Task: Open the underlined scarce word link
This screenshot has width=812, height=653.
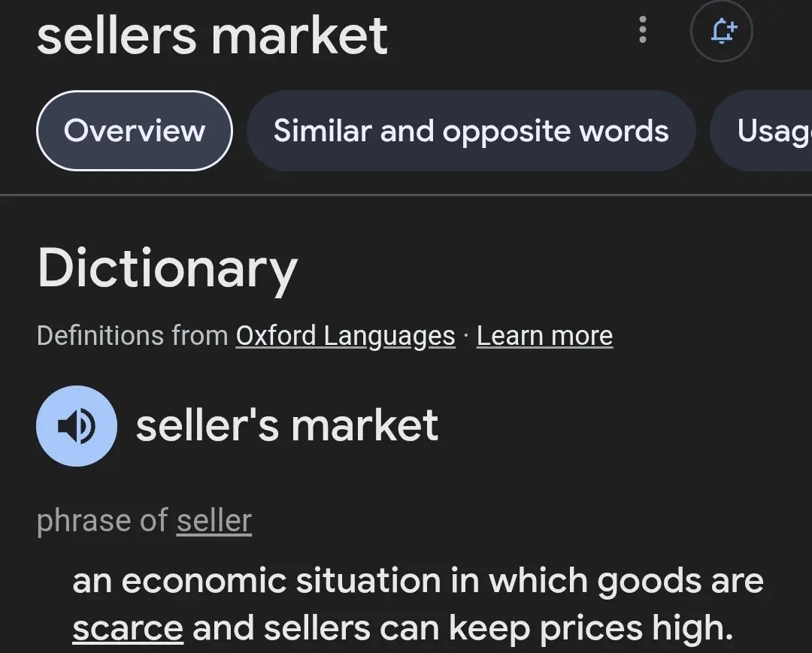Action: (128, 628)
